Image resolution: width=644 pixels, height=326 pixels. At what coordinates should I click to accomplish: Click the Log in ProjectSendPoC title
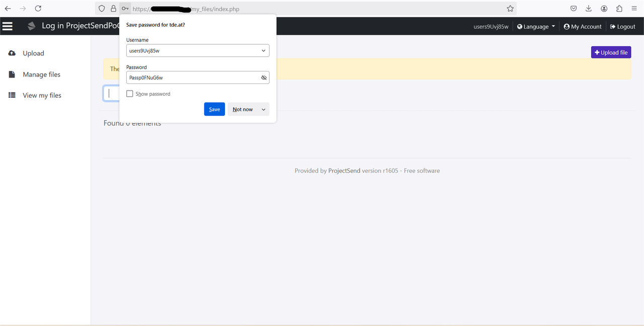pyautogui.click(x=80, y=26)
